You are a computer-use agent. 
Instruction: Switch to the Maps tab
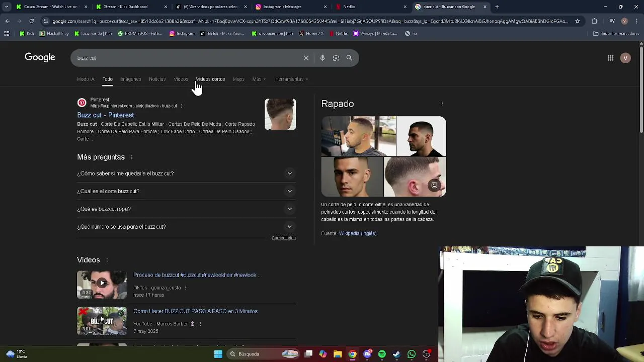click(238, 79)
